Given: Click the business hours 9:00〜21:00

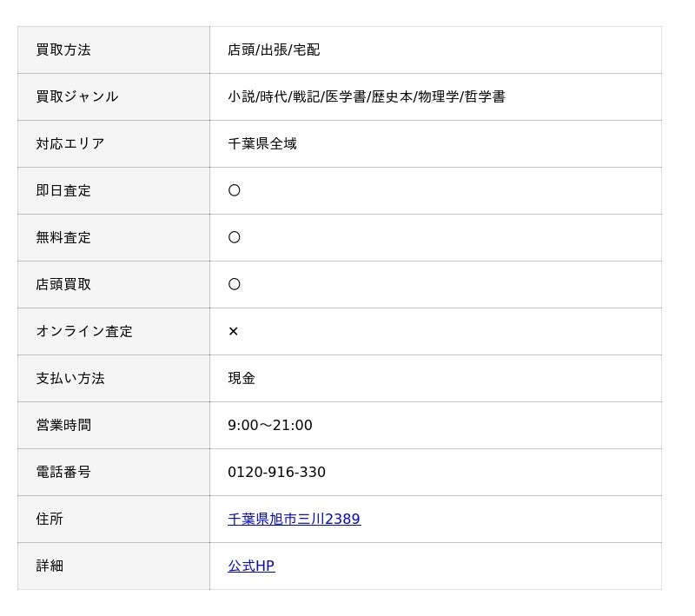Looking at the screenshot, I should tap(269, 425).
